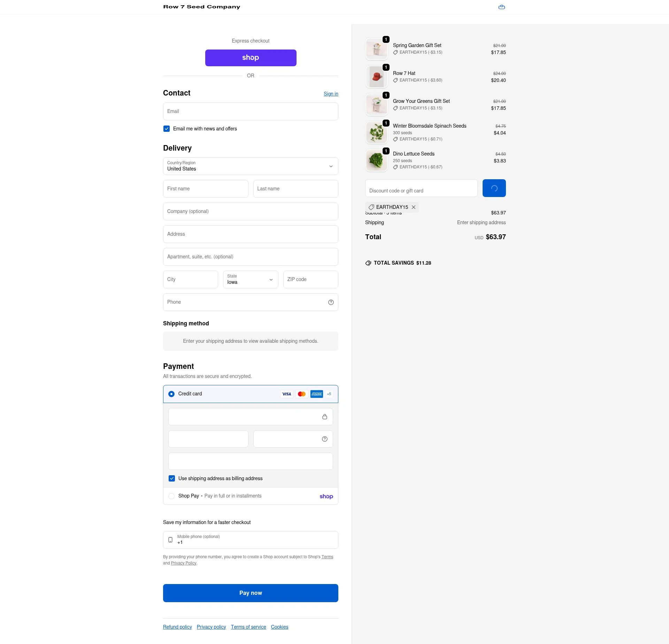
Task: Expand the State dropdown showing Iowa
Action: tap(251, 279)
